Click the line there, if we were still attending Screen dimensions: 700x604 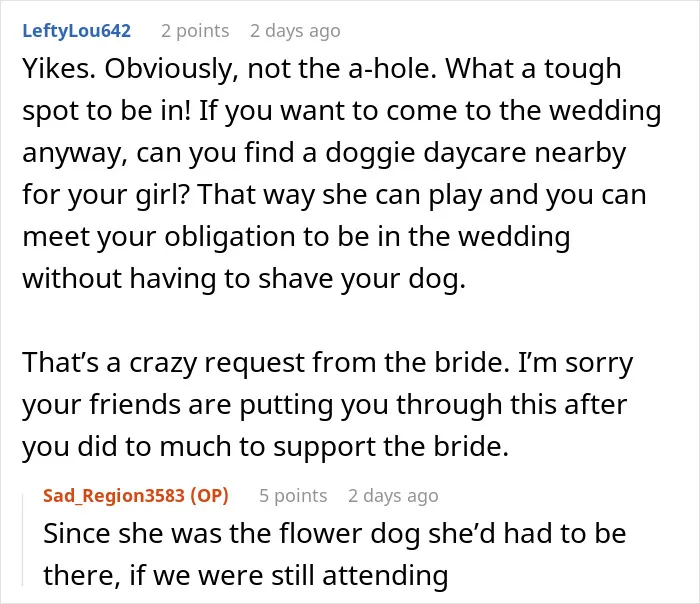[x=246, y=576]
